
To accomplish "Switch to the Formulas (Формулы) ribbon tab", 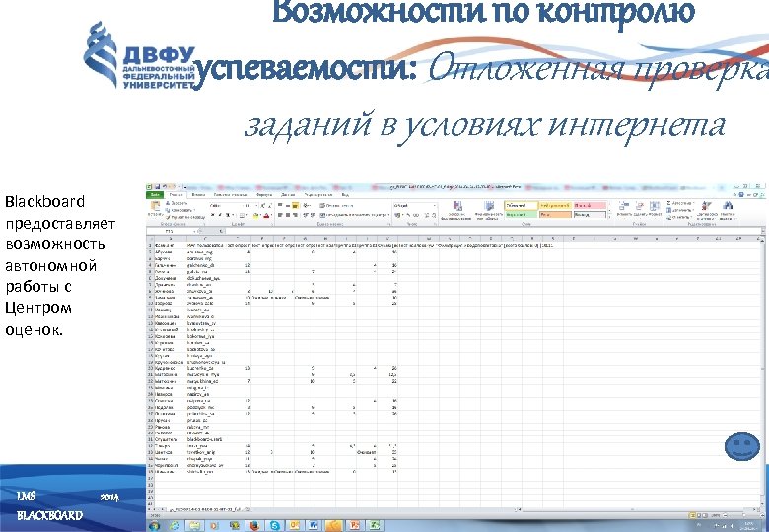I will tap(264, 195).
